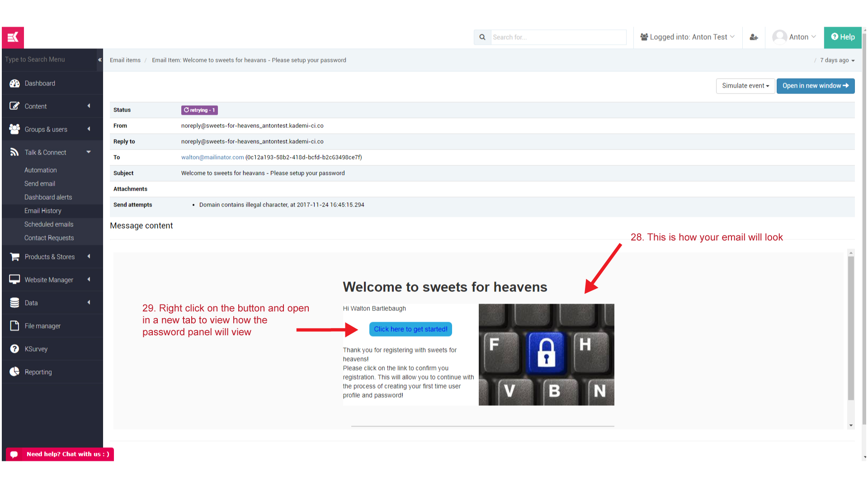Image resolution: width=868 pixels, height=488 pixels.
Task: Open the KSurvey menu item
Action: (x=52, y=349)
